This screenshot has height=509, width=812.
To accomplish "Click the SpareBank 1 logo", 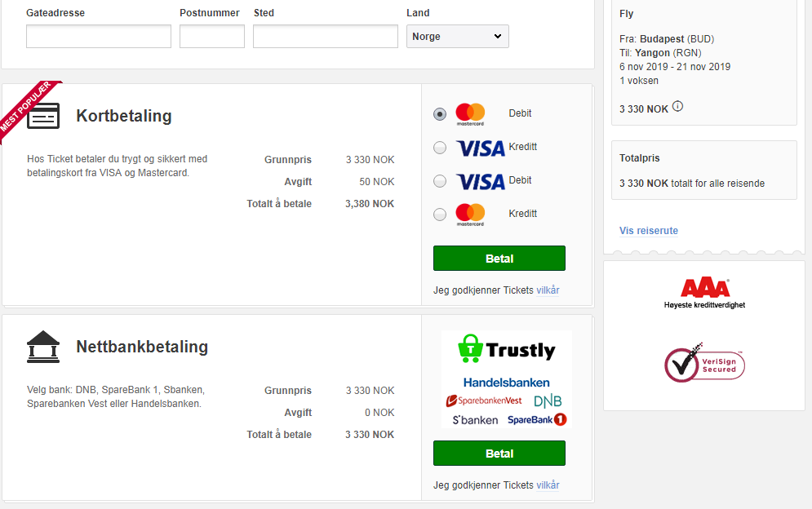I will [x=537, y=419].
